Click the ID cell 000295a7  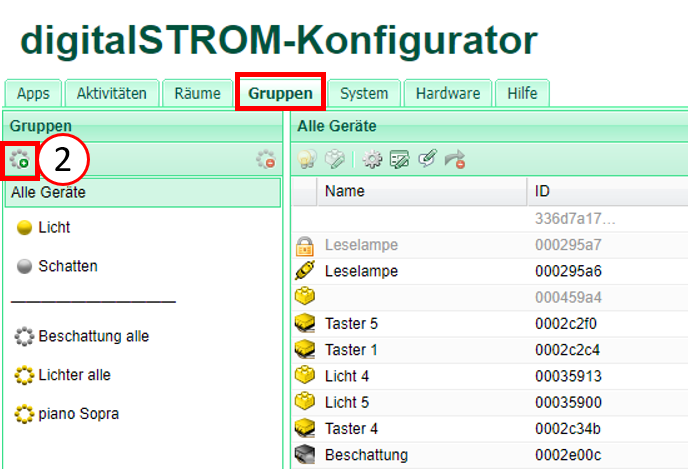(x=568, y=245)
